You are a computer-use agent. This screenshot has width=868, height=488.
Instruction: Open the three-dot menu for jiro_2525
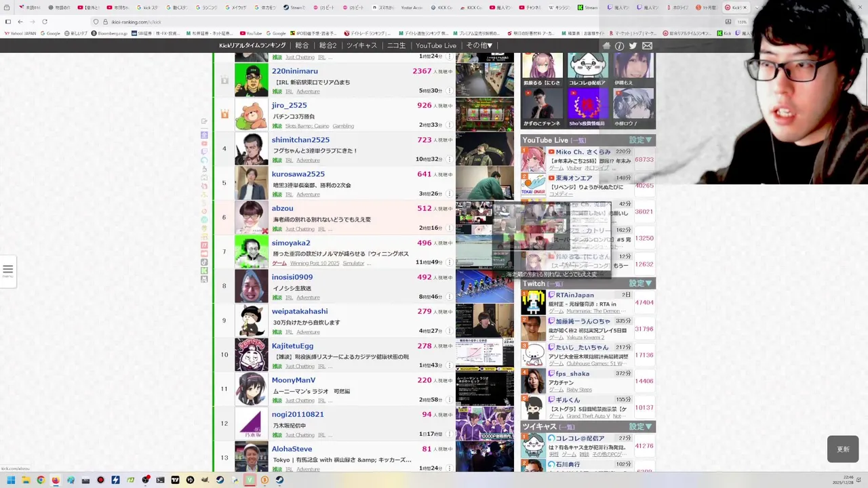(449, 125)
